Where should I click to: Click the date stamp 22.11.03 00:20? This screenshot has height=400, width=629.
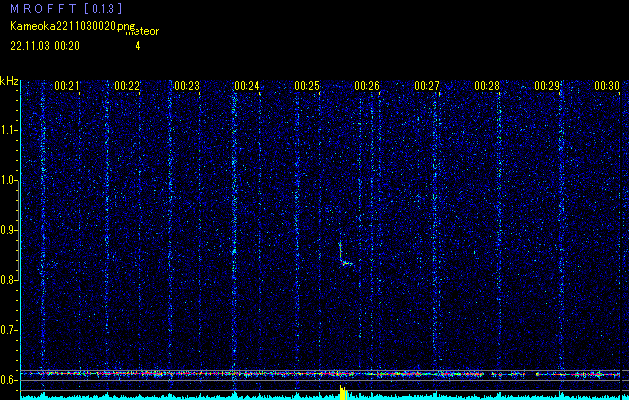click(x=45, y=46)
